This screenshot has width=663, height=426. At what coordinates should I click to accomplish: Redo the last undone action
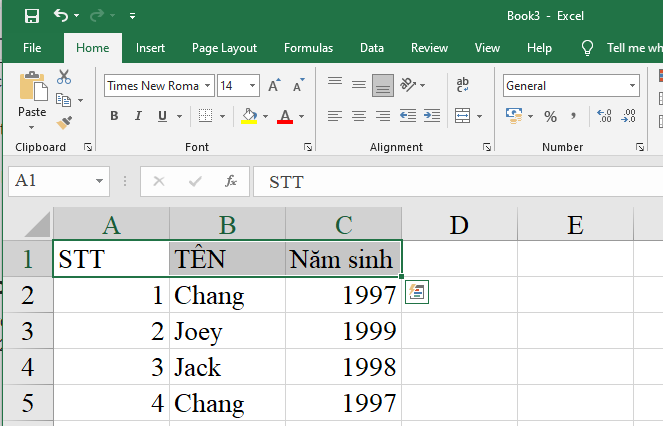97,16
